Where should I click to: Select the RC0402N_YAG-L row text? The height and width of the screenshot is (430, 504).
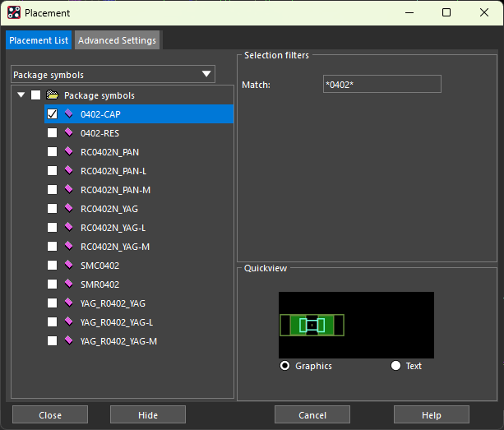click(113, 228)
